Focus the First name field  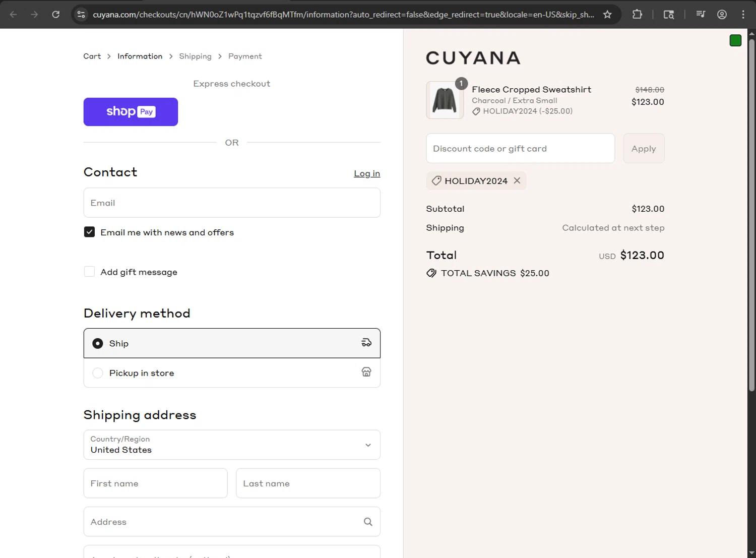(x=155, y=483)
